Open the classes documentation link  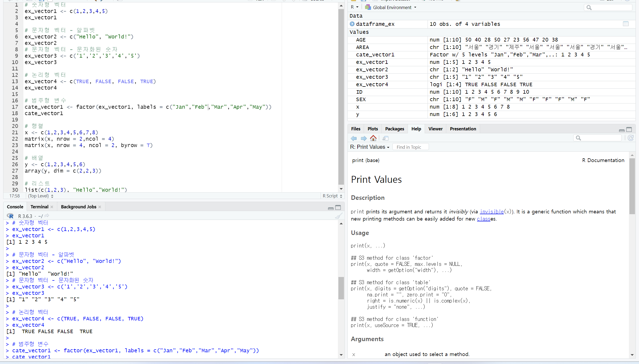click(484, 219)
